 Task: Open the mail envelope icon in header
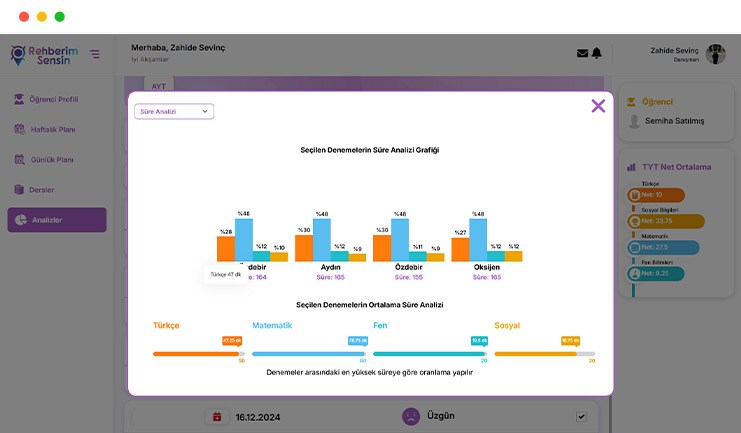tap(582, 54)
